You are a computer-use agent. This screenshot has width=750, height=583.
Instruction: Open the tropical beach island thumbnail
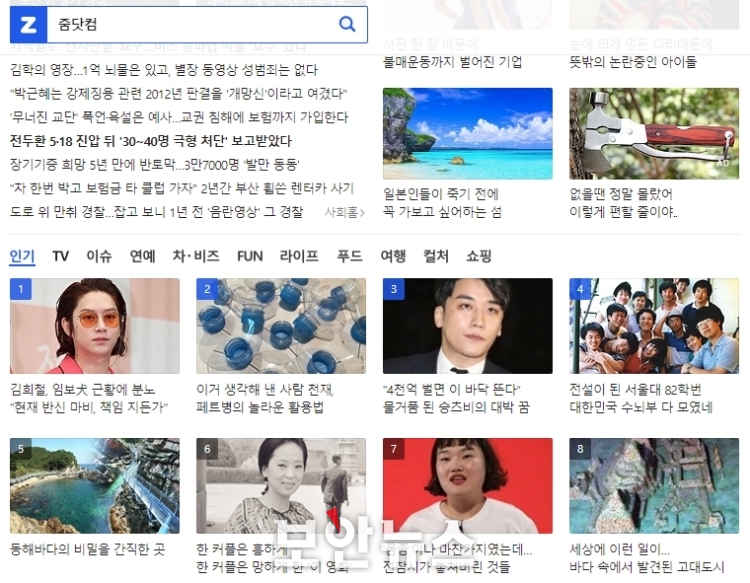click(468, 134)
